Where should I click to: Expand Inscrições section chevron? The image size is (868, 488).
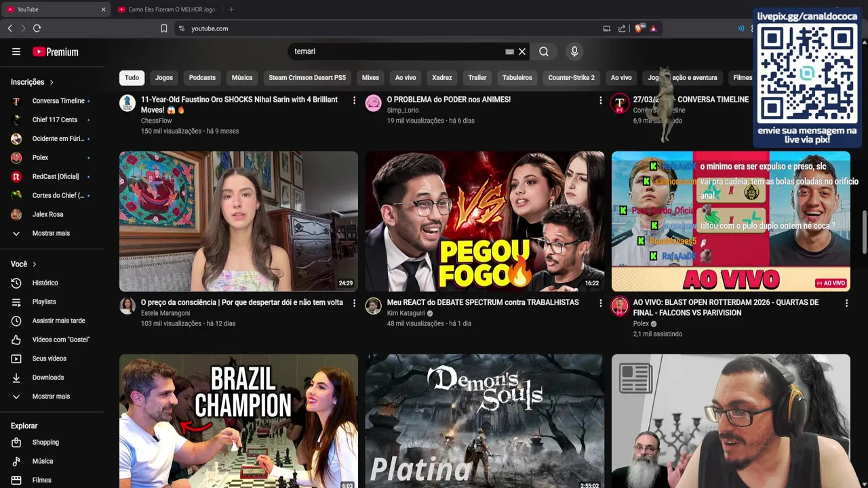click(52, 82)
